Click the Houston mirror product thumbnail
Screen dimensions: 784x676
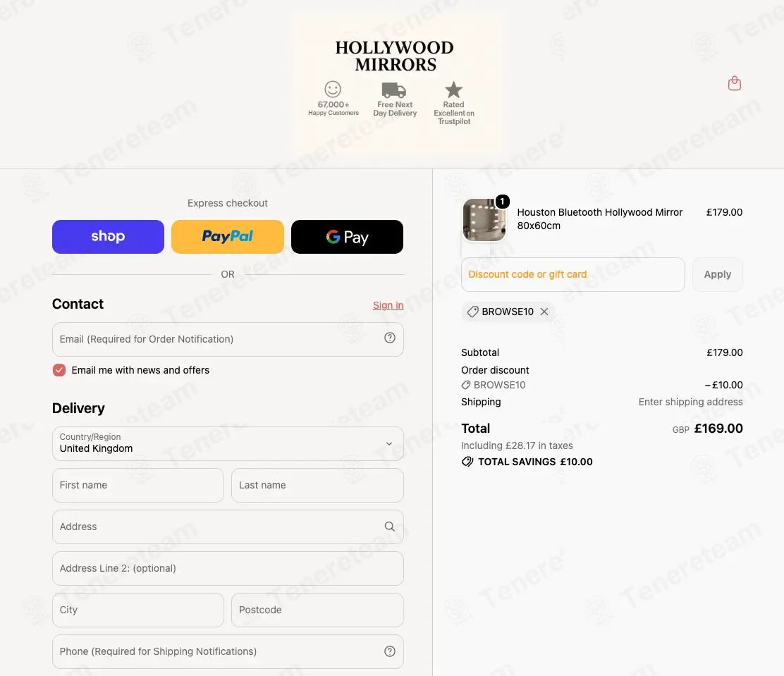(x=484, y=219)
